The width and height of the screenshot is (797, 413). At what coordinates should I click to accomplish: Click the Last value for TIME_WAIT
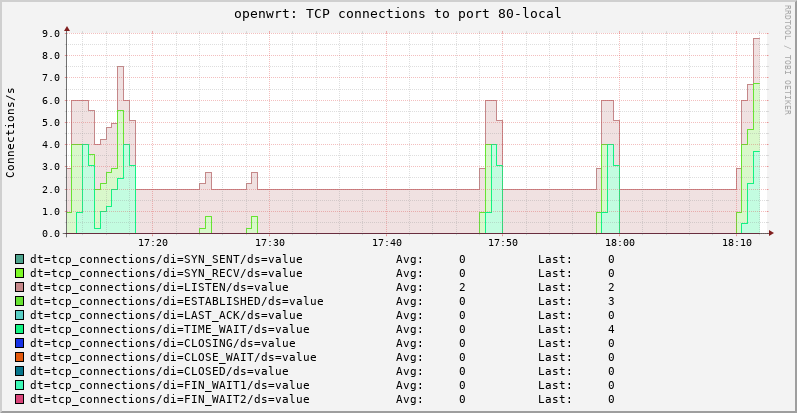(610, 329)
